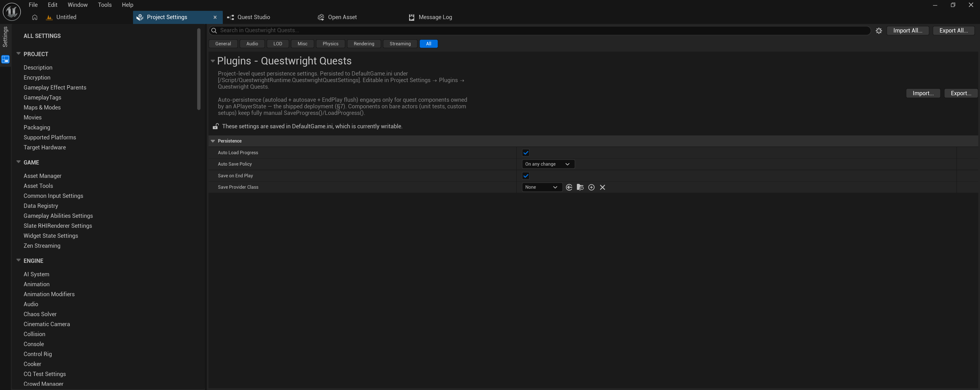Collapse Plugins - Questwright Quests header
Viewport: 980px width, 390px height.
click(x=213, y=61)
